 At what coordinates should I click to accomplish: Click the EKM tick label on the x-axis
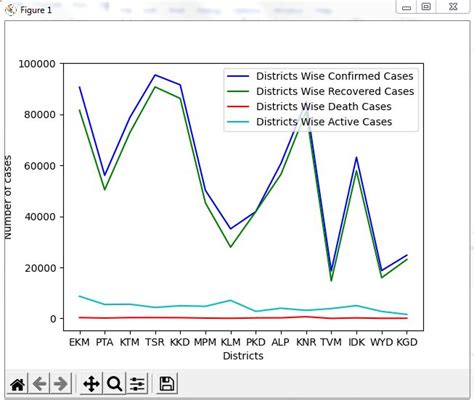[79, 342]
